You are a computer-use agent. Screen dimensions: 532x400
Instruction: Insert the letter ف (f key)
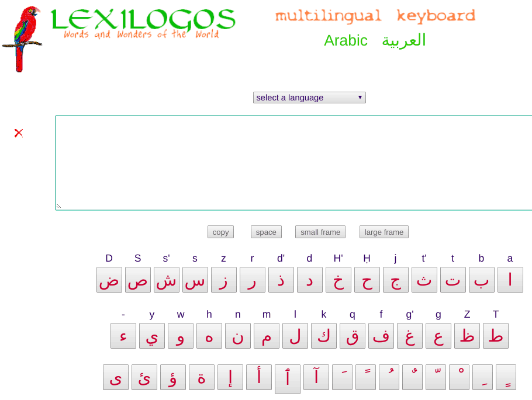381,336
